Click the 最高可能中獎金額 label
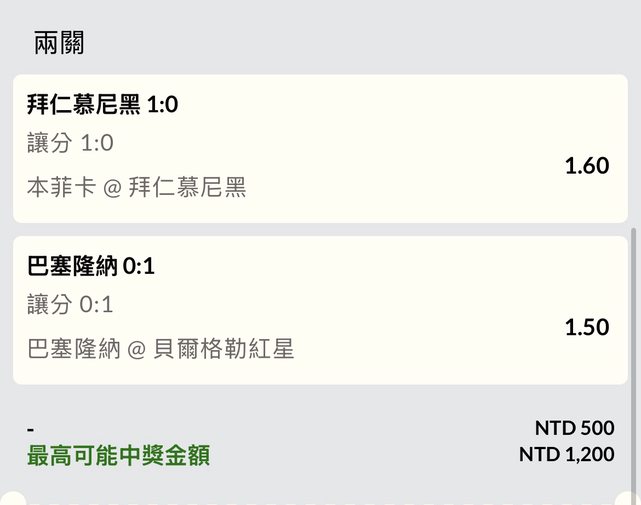Viewport: 641px width, 505px height. [118, 456]
